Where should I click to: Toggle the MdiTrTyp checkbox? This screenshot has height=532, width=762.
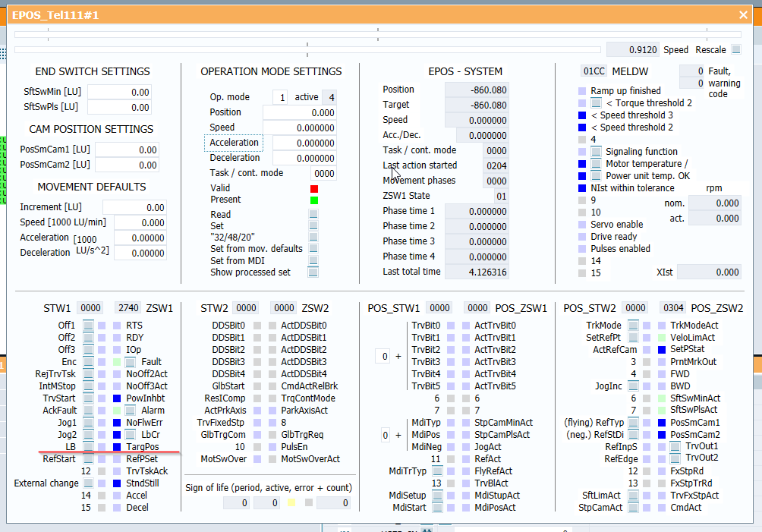[437, 471]
